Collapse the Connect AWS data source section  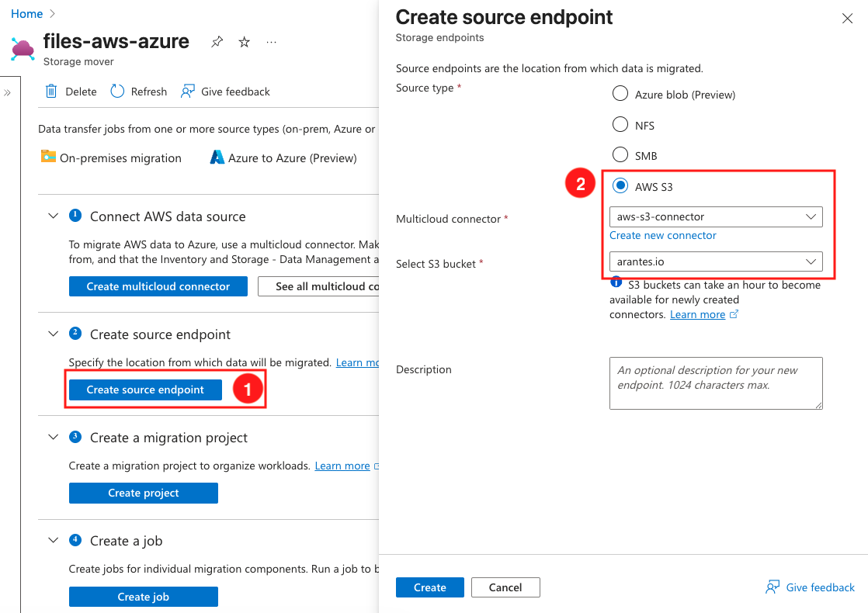click(x=53, y=216)
